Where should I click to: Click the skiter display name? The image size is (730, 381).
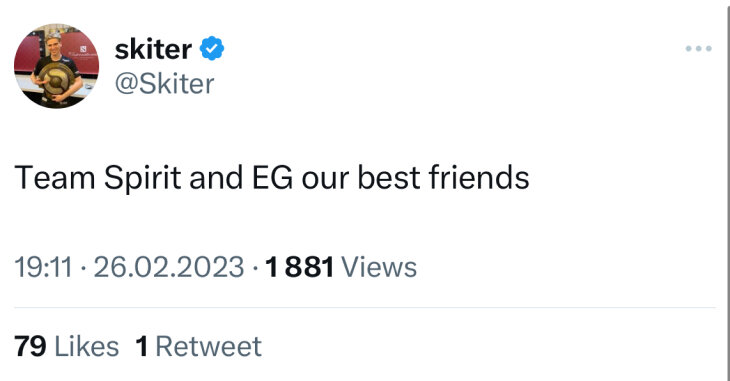coord(153,49)
